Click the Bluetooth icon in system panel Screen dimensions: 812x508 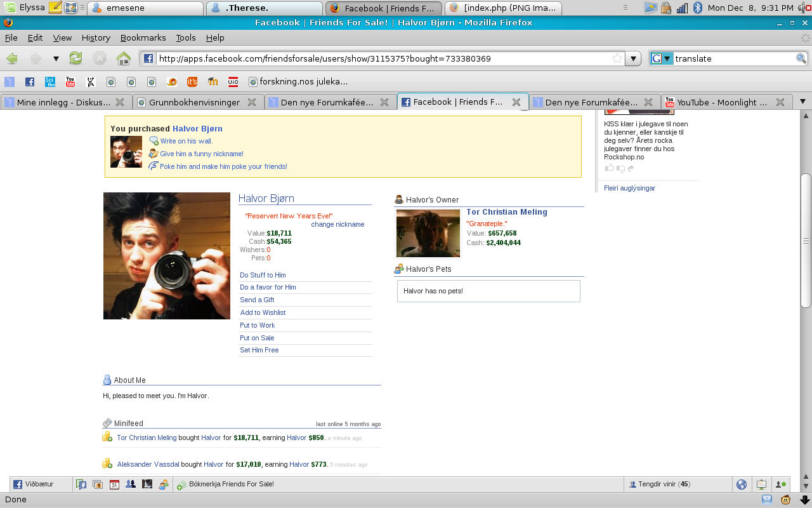(x=698, y=8)
